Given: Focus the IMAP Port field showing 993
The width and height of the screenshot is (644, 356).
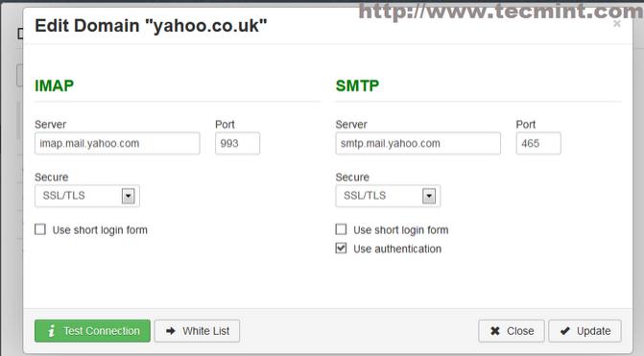Looking at the screenshot, I should 237,143.
